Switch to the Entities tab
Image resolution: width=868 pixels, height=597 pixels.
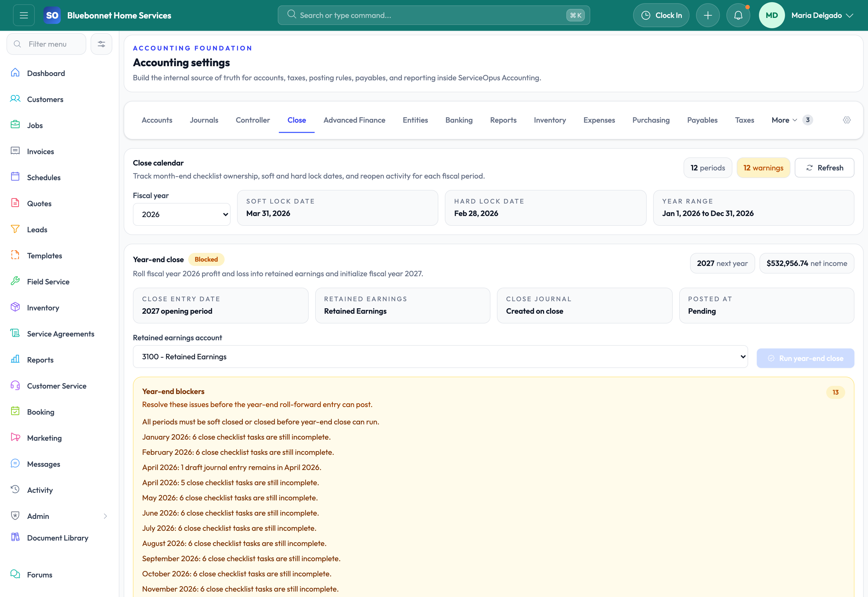coord(415,120)
